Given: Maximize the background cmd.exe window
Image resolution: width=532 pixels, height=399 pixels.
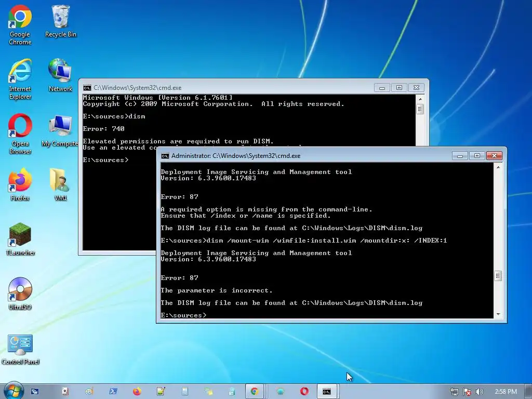Looking at the screenshot, I should click(x=399, y=87).
